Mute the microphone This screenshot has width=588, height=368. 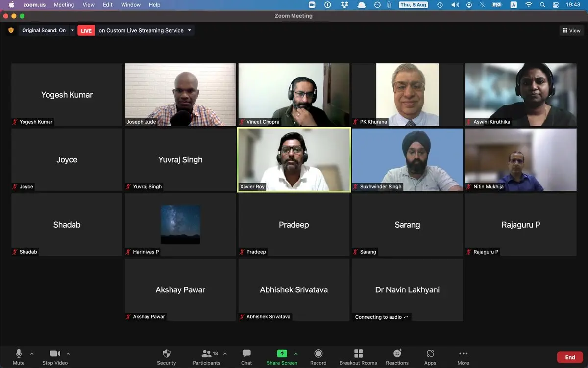19,354
